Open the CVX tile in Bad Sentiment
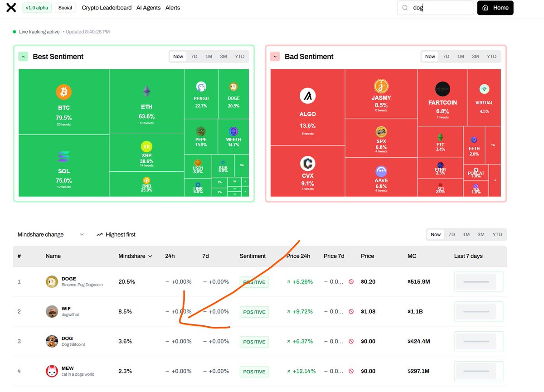 [x=308, y=171]
